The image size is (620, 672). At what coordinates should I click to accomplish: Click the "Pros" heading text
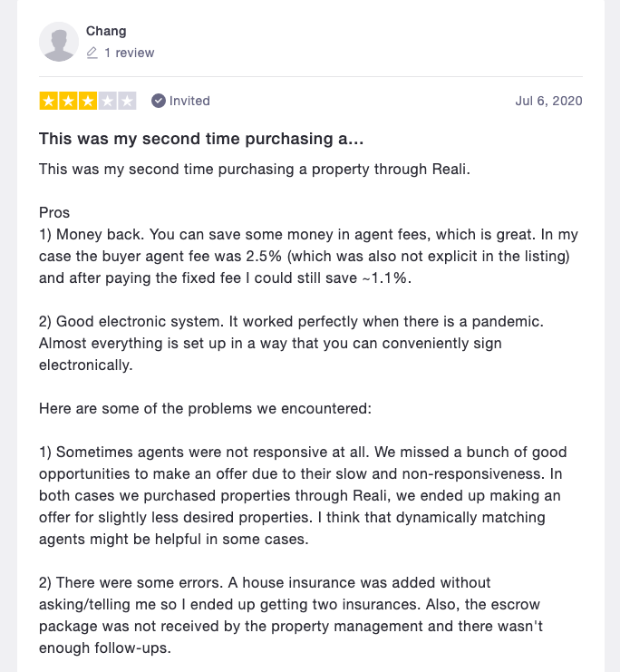54,213
